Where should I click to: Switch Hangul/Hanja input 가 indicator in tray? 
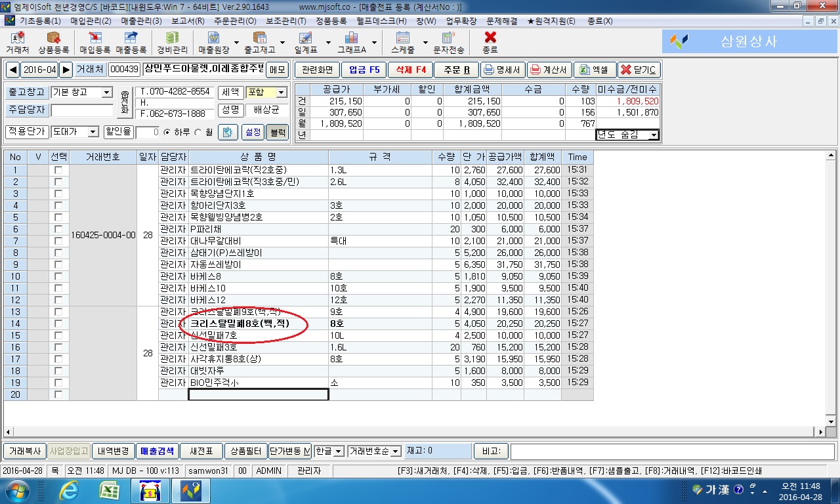coord(711,490)
